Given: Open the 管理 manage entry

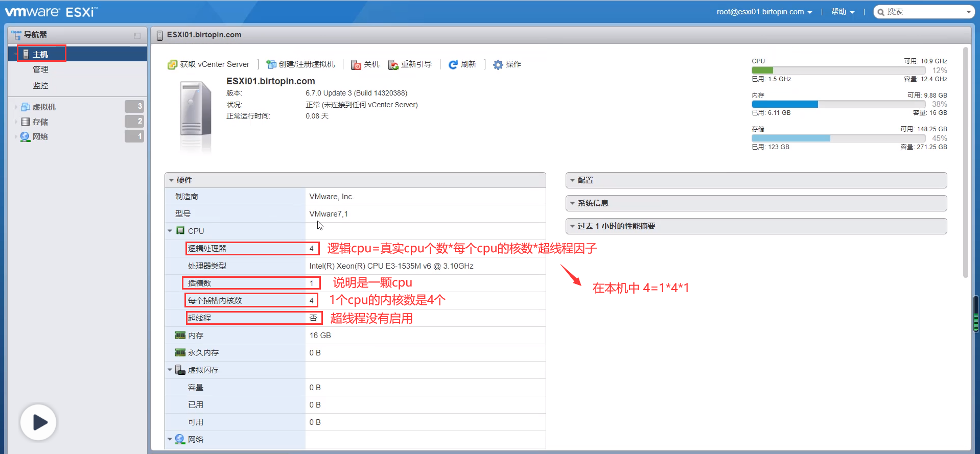Looking at the screenshot, I should pyautogui.click(x=40, y=69).
